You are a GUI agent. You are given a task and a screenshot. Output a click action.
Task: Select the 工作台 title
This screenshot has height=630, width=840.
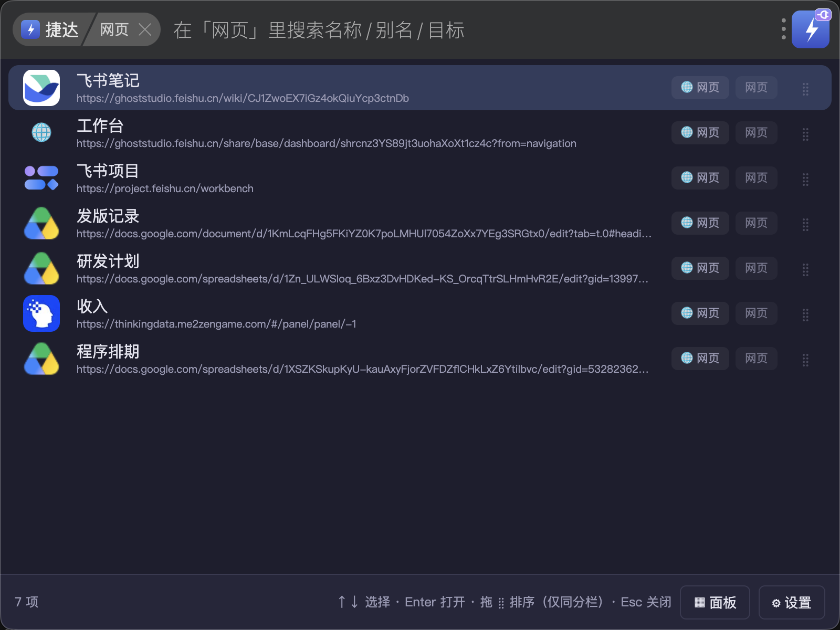click(100, 125)
